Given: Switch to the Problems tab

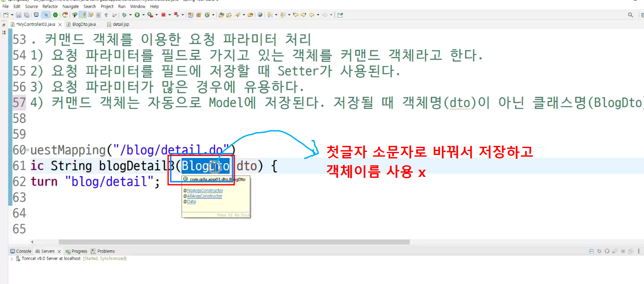Looking at the screenshot, I should click(103, 251).
